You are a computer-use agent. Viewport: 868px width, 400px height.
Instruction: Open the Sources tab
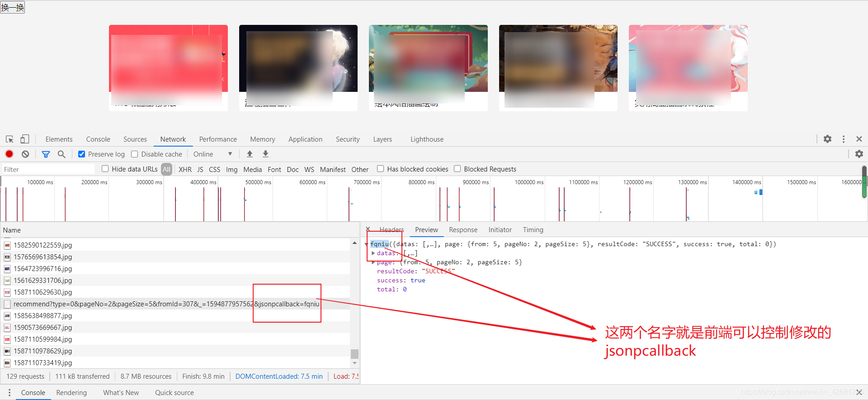[135, 139]
